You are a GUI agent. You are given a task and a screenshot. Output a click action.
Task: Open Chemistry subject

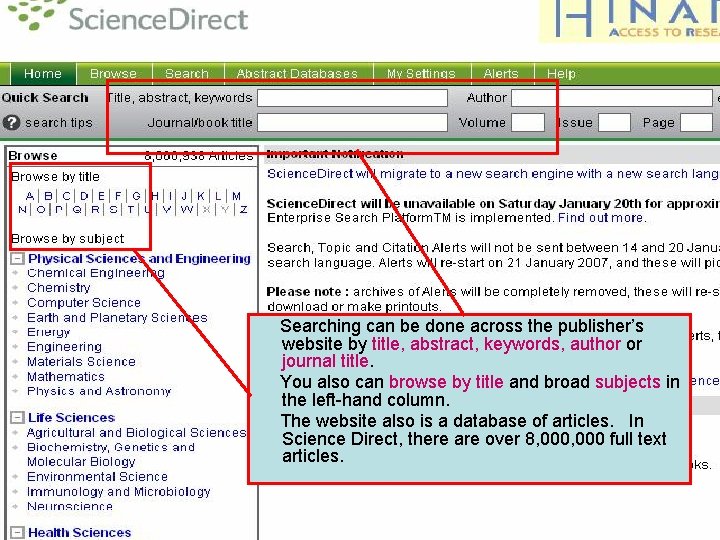[x=59, y=288]
